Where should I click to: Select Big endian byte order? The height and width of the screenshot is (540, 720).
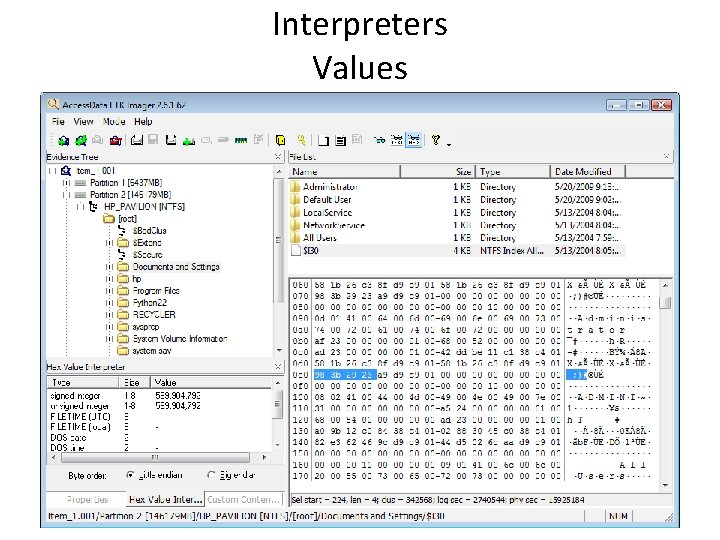[211, 475]
